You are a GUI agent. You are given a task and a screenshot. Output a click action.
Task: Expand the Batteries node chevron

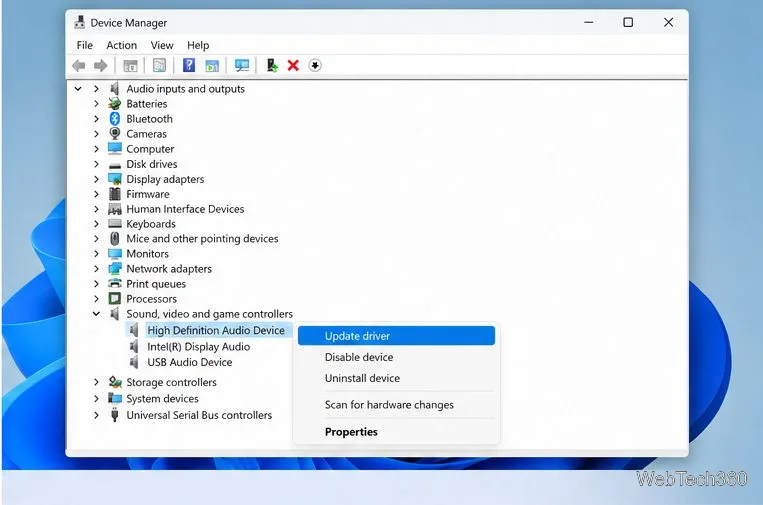96,104
